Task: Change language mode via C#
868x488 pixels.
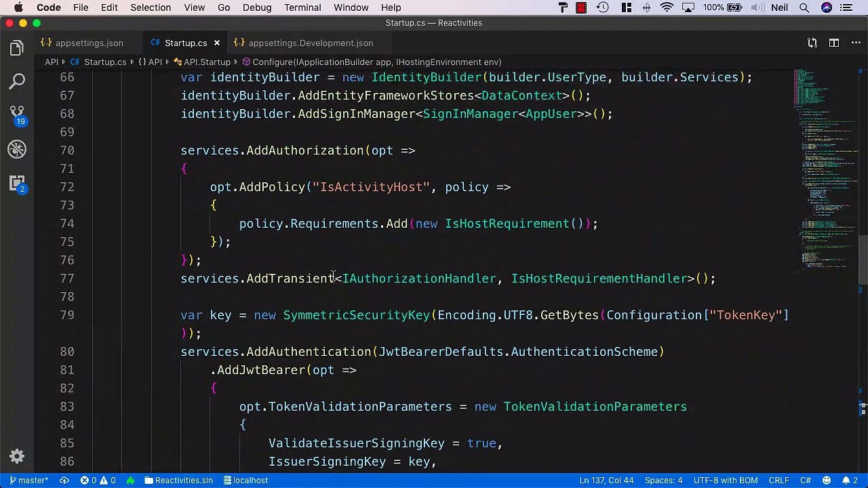Action: coord(806,480)
